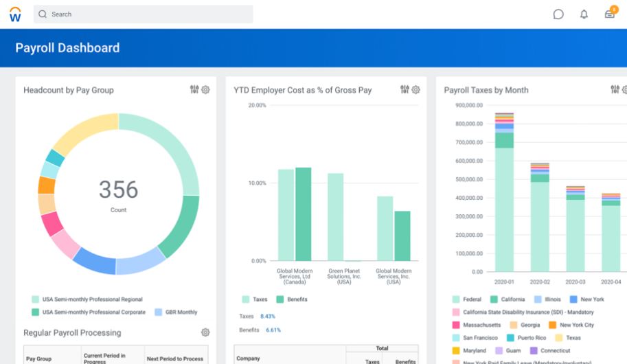Toggle California State Disability Insurance legend swatch
This screenshot has width=627, height=364.
tap(456, 312)
